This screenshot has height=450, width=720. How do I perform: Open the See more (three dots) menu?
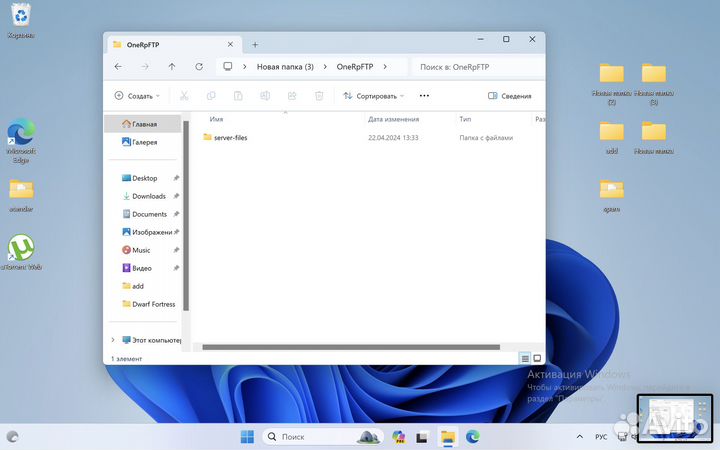pyautogui.click(x=424, y=96)
